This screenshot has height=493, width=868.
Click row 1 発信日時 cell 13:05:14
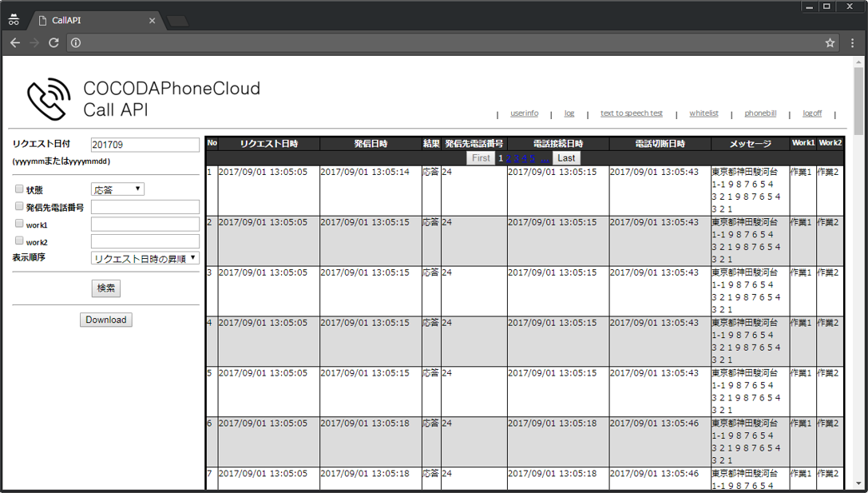pos(371,190)
